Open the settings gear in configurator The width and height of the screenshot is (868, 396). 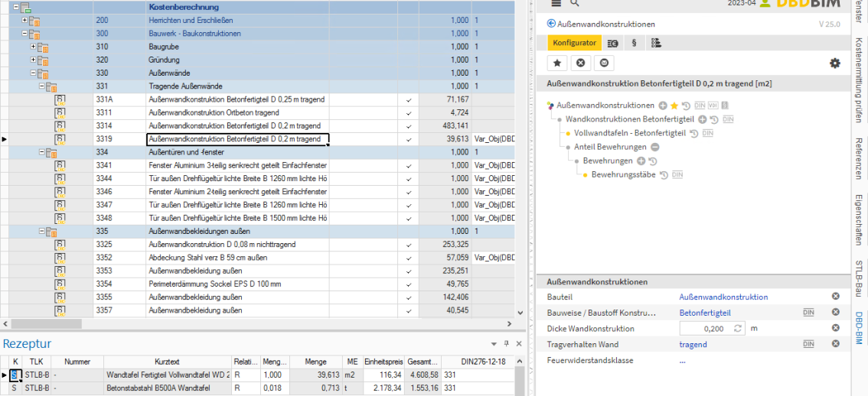point(835,63)
